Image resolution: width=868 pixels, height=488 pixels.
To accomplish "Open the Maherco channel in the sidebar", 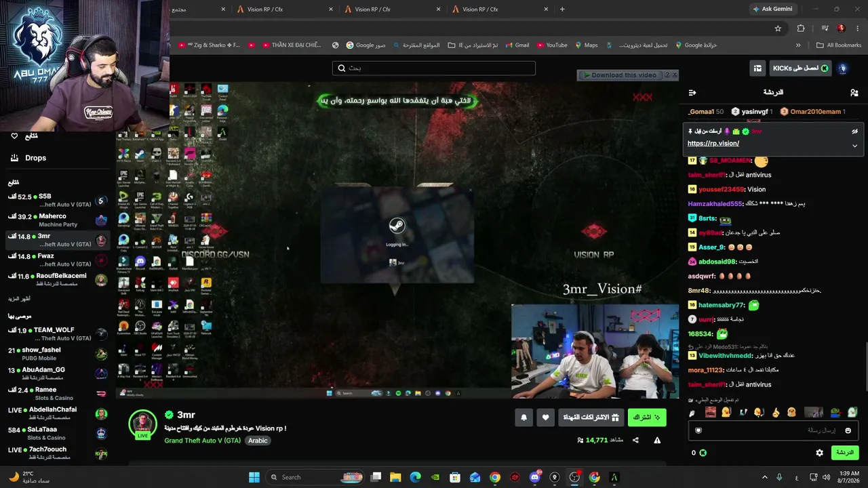I will click(56, 220).
